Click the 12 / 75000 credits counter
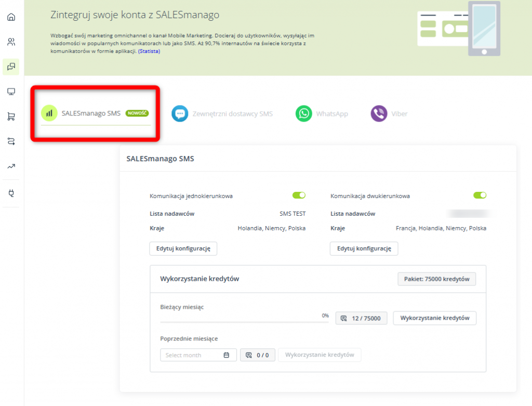Viewport: 532px width, 406px height. (x=362, y=318)
